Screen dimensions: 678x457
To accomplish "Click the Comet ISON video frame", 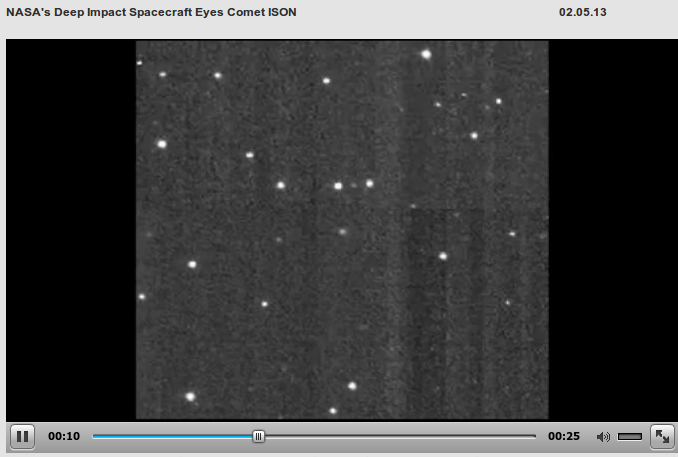I will [342, 230].
